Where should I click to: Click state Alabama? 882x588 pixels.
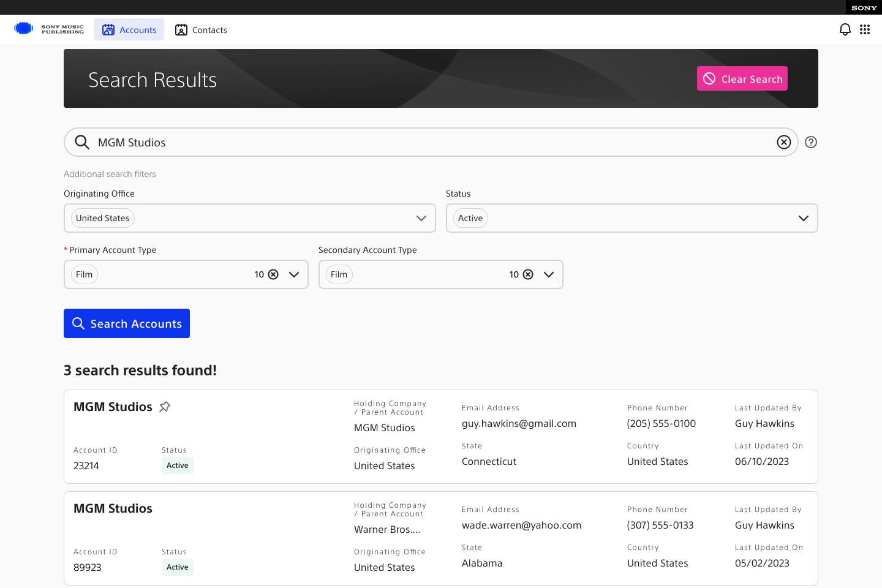pos(482,563)
